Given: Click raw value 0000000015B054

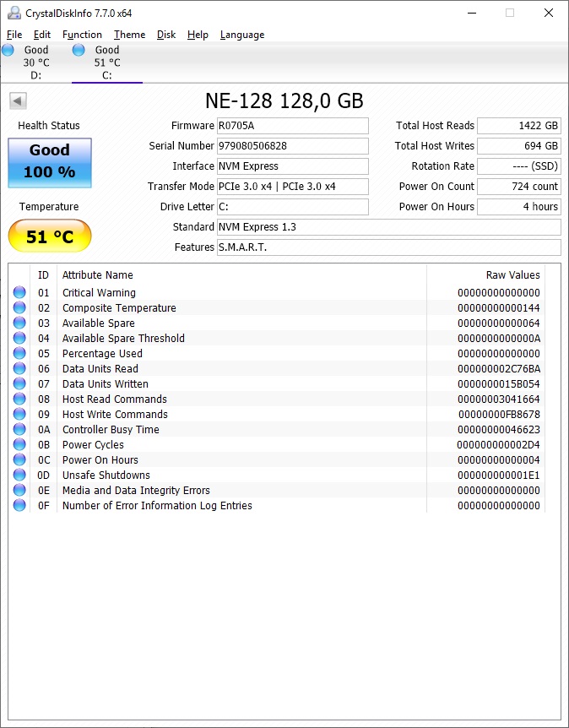Looking at the screenshot, I should click(x=499, y=384).
